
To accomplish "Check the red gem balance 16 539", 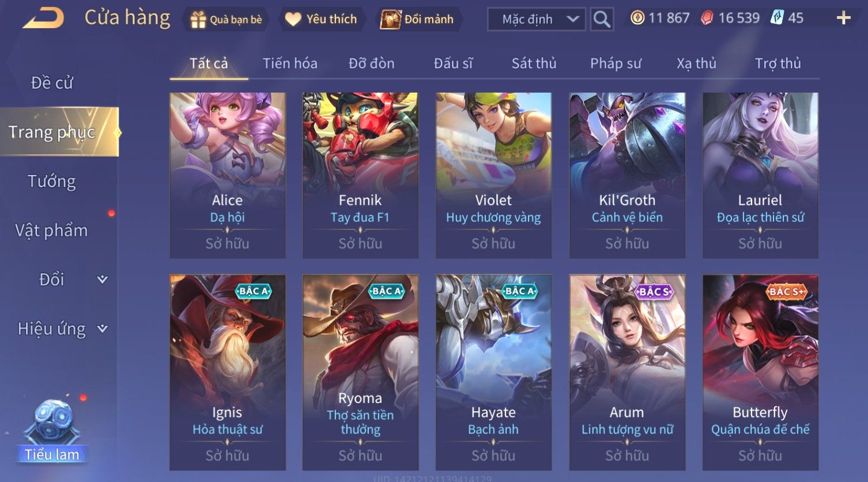I will pos(730,18).
